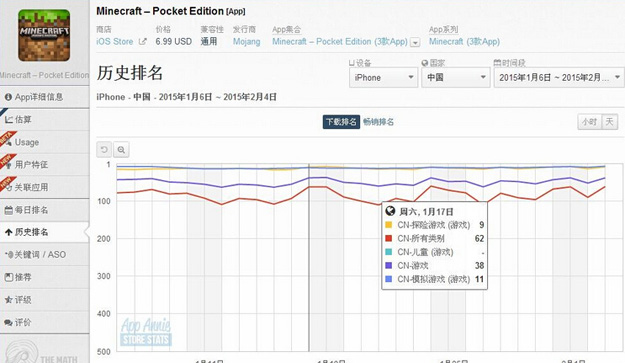Screen dimensions: 625x363
Task: Click the globe icon in chart tooltip
Action: 390,211
